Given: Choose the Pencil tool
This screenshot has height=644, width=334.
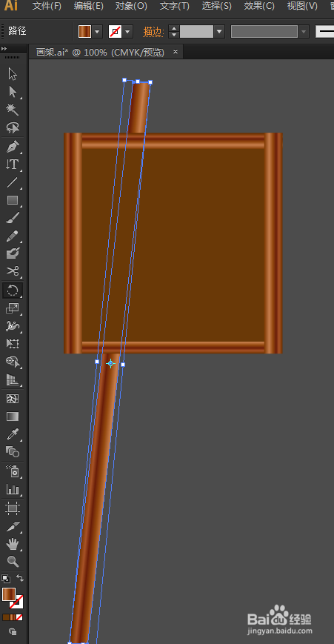Looking at the screenshot, I should (13, 236).
